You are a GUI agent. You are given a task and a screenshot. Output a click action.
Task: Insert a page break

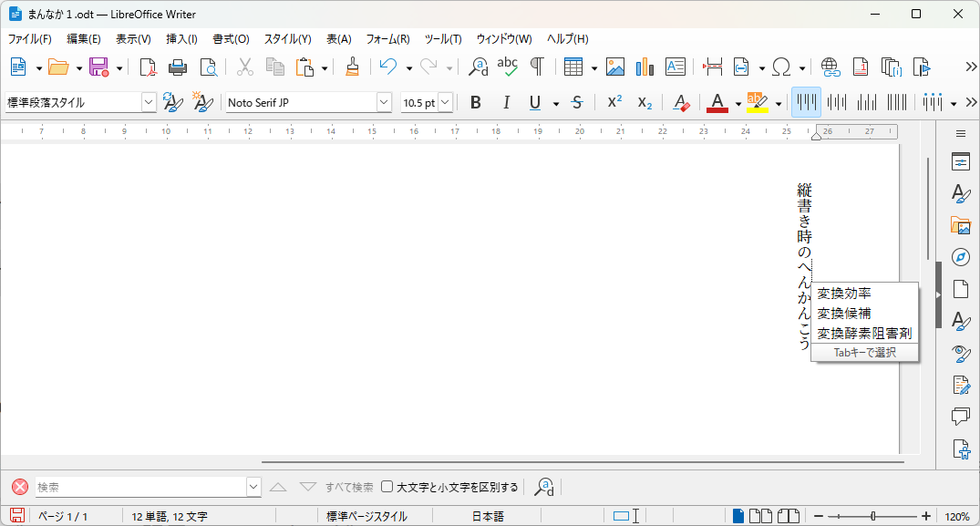click(x=713, y=67)
